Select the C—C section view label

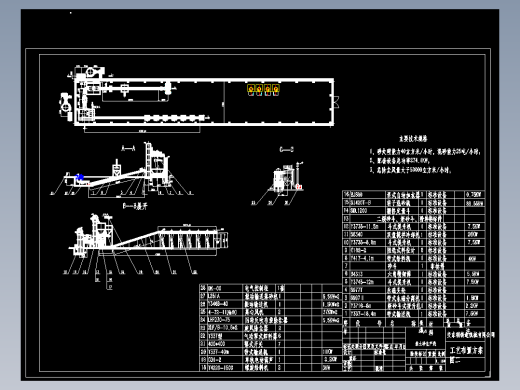[287, 149]
